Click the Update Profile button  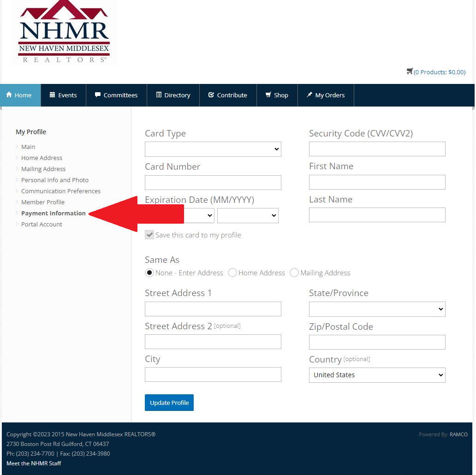[169, 402]
